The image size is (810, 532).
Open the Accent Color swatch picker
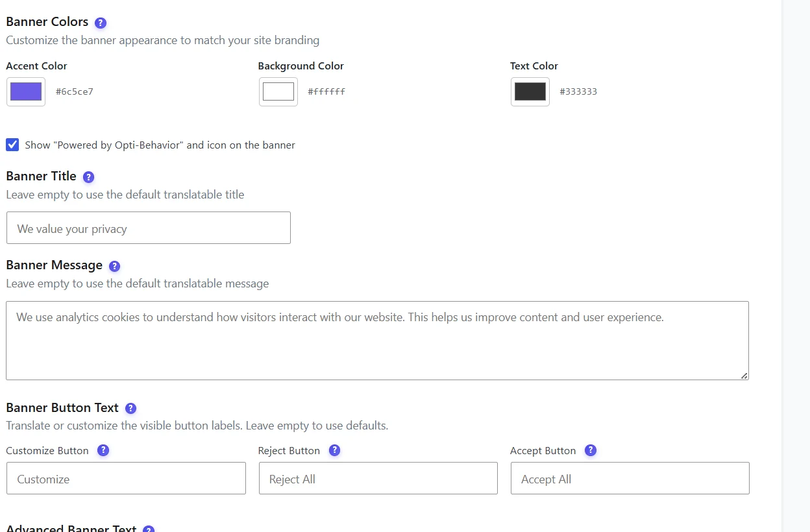tap(26, 91)
